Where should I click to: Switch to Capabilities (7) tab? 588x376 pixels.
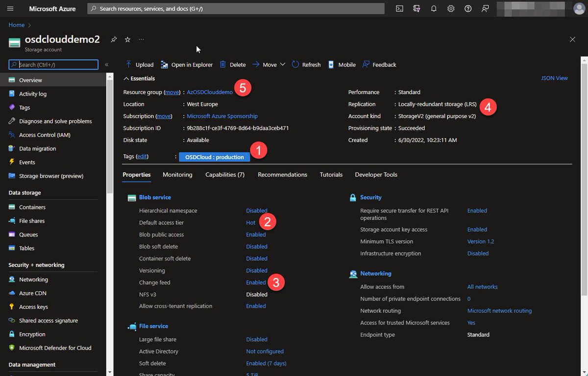pyautogui.click(x=225, y=175)
